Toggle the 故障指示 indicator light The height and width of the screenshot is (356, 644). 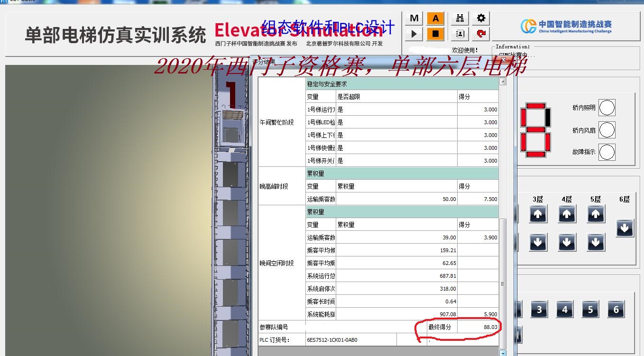[607, 152]
